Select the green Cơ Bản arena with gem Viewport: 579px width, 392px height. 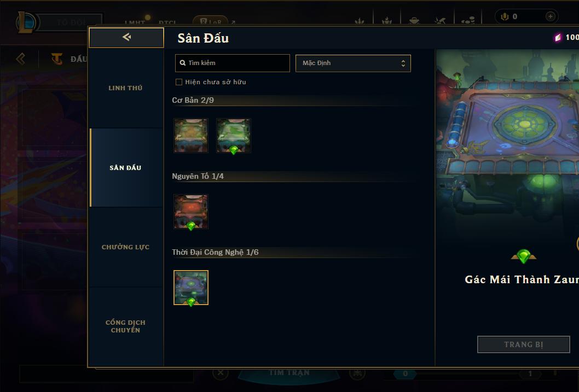pyautogui.click(x=233, y=136)
